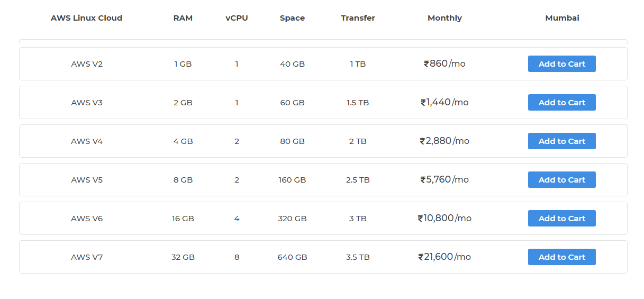Click Add to Cart for AWS V4
The height and width of the screenshot is (299, 644).
tap(561, 141)
